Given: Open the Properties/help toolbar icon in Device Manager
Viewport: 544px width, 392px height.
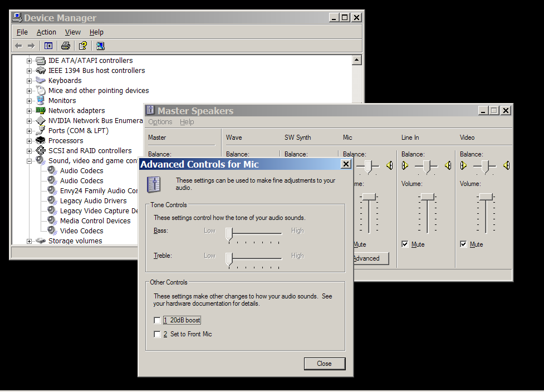Looking at the screenshot, I should click(83, 46).
